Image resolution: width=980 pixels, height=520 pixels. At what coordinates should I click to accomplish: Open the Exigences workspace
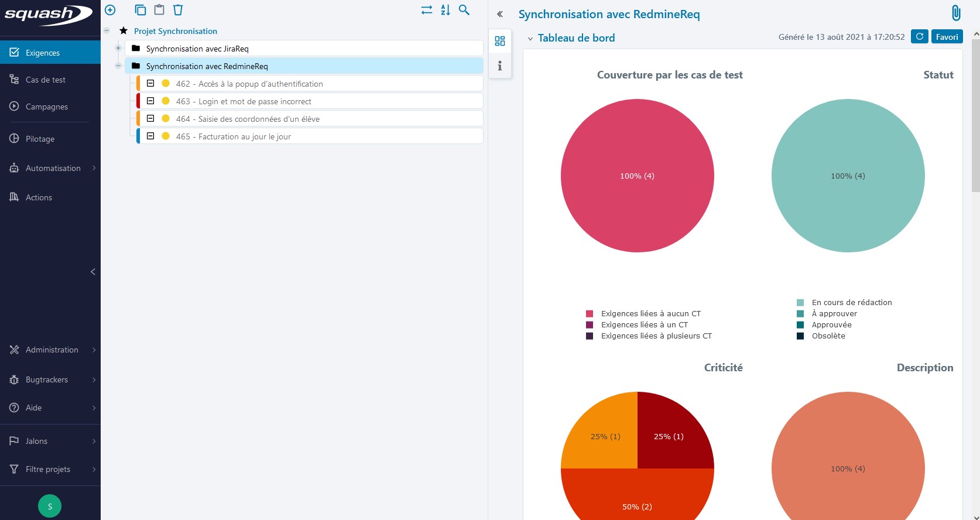point(50,52)
